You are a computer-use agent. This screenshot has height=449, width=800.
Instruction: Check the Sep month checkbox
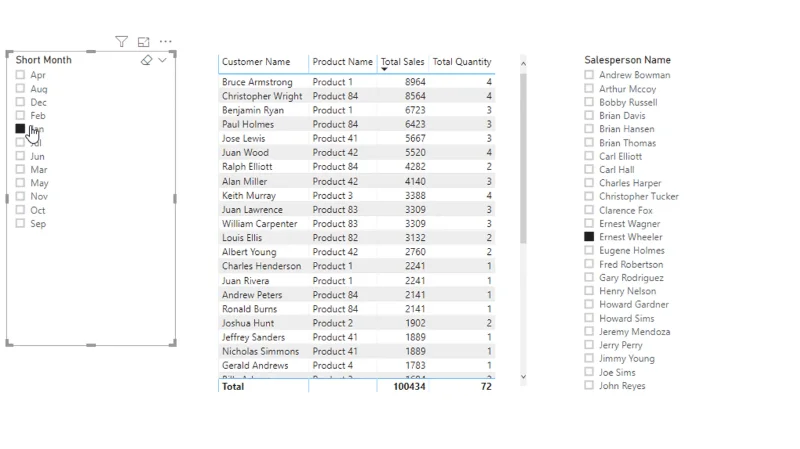tap(20, 223)
